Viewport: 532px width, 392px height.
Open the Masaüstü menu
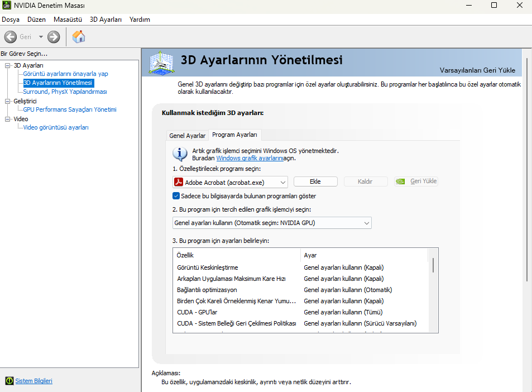(68, 20)
